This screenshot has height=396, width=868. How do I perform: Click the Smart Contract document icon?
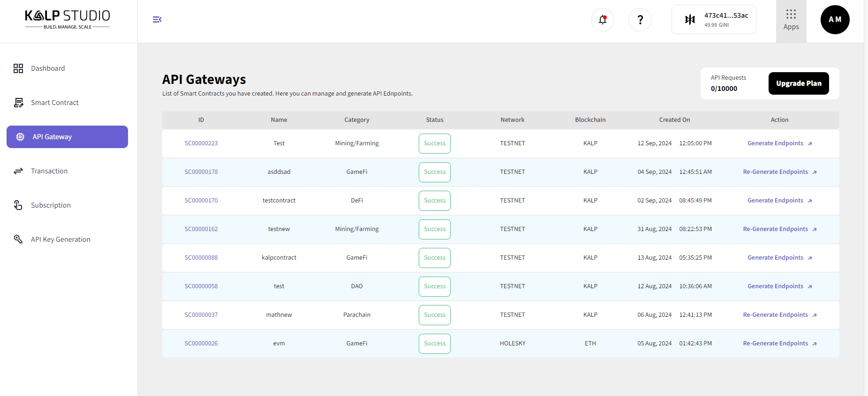(18, 103)
